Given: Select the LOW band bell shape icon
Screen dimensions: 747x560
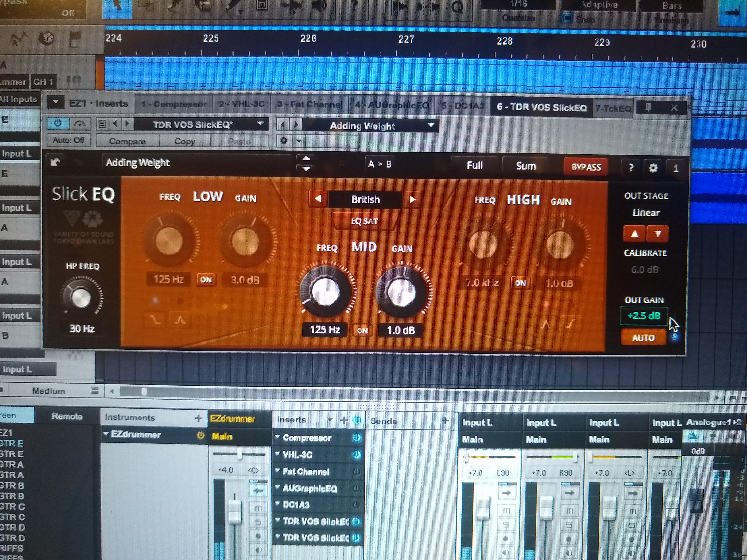Looking at the screenshot, I should click(x=180, y=320).
